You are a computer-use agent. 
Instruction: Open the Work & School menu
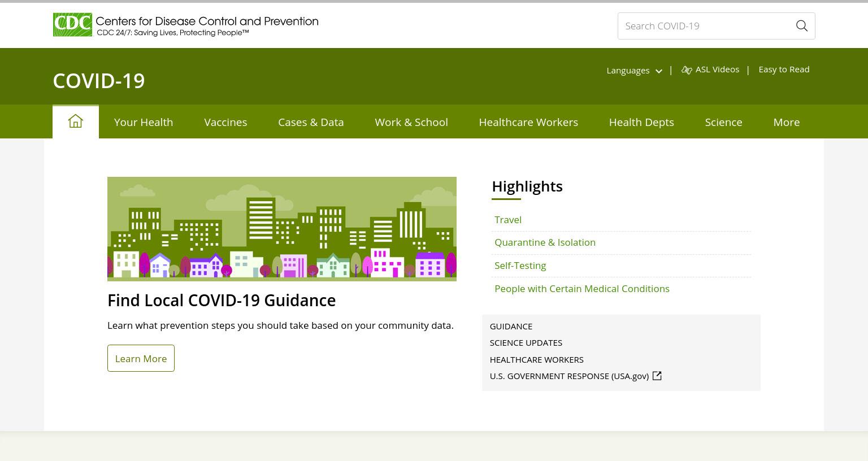click(411, 122)
